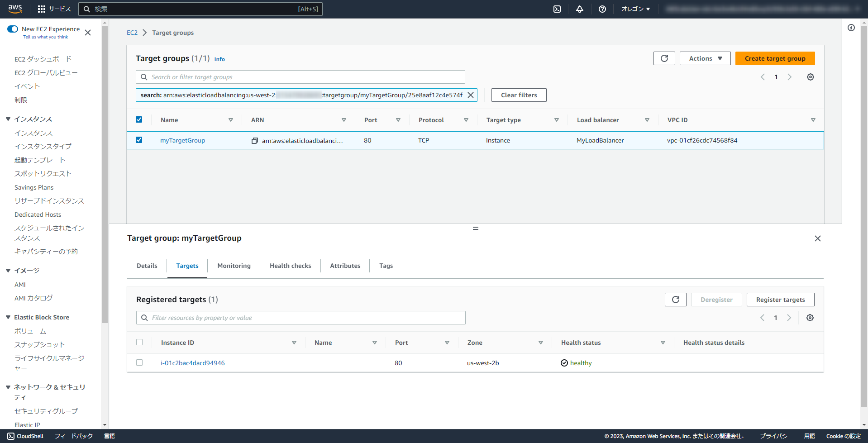Click the target group search field
The image size is (868, 443).
click(x=300, y=77)
